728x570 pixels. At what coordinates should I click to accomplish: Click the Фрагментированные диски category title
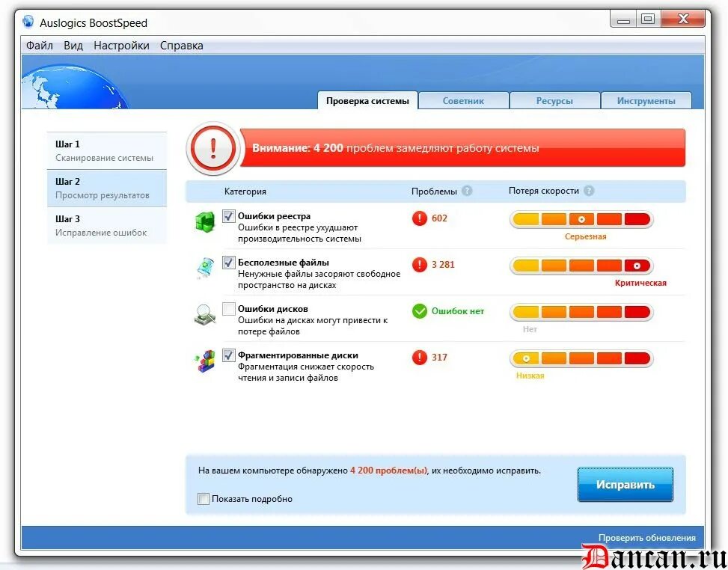(298, 355)
